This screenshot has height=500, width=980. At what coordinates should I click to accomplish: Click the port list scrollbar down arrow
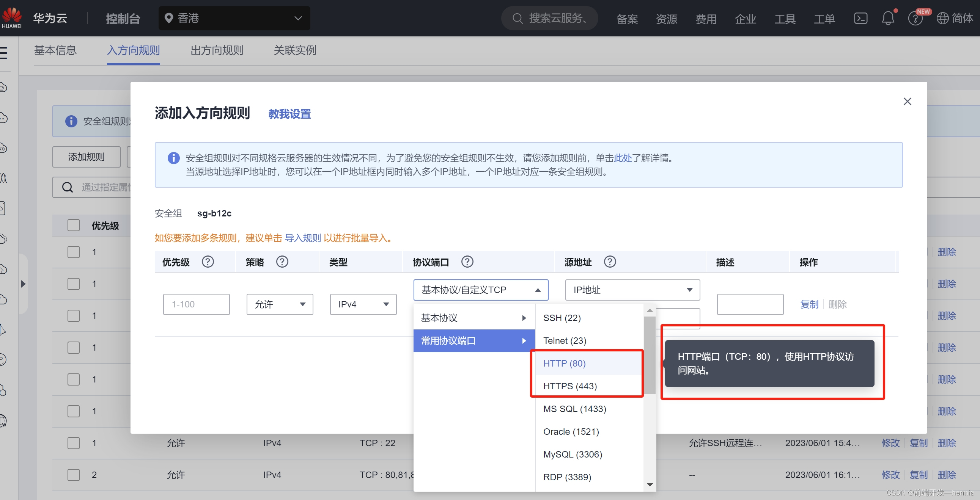650,485
